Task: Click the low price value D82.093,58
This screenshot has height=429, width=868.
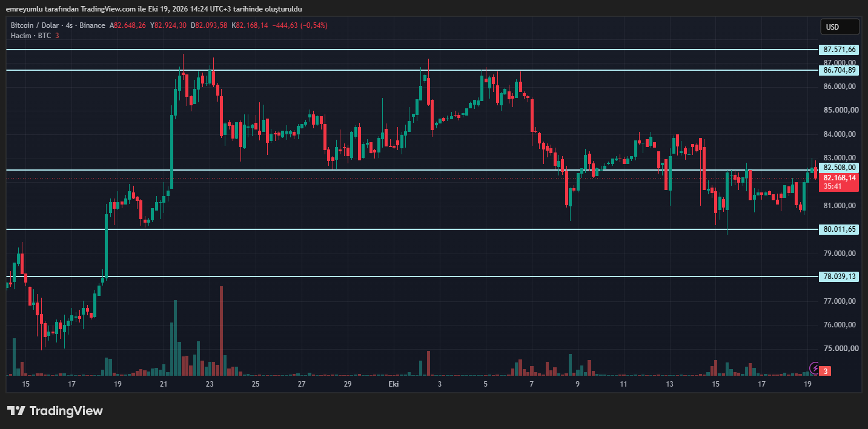Action: tap(209, 25)
